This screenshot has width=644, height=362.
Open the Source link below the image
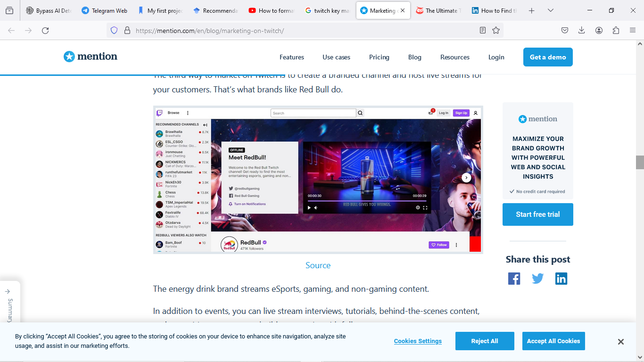coord(318,265)
